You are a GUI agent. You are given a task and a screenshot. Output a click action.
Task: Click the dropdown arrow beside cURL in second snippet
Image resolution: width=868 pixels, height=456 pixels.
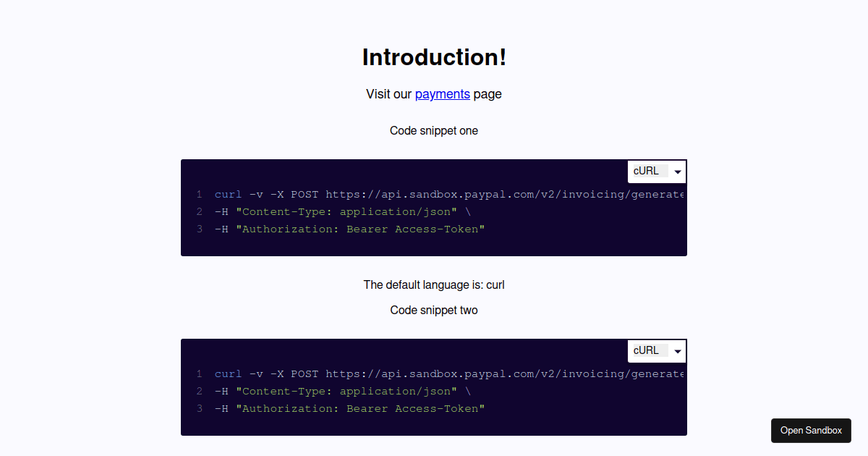678,351
